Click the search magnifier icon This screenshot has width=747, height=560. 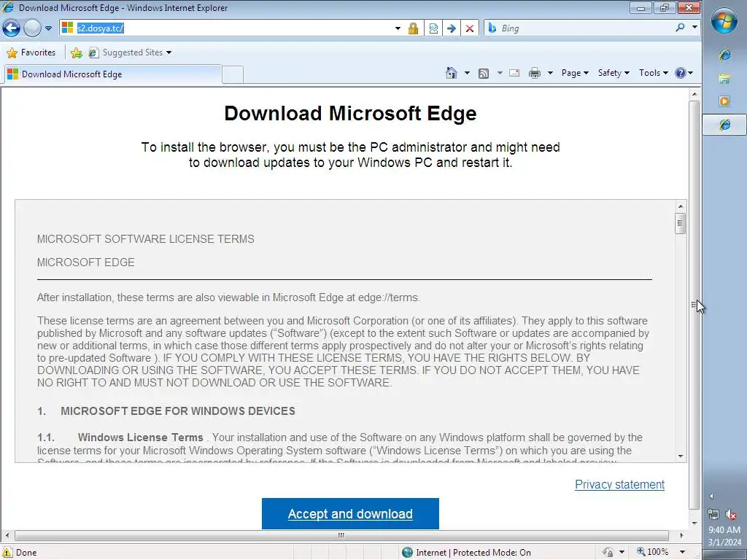click(x=680, y=28)
